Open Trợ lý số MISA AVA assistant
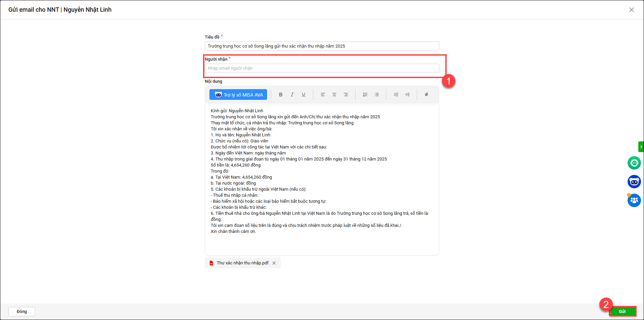This screenshot has height=320, width=644. pos(238,94)
